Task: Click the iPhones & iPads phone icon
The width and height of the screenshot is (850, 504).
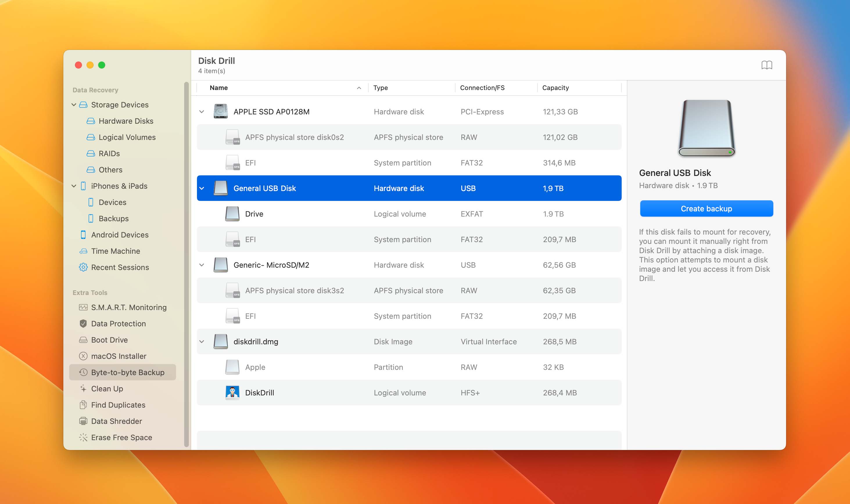Action: pos(83,186)
